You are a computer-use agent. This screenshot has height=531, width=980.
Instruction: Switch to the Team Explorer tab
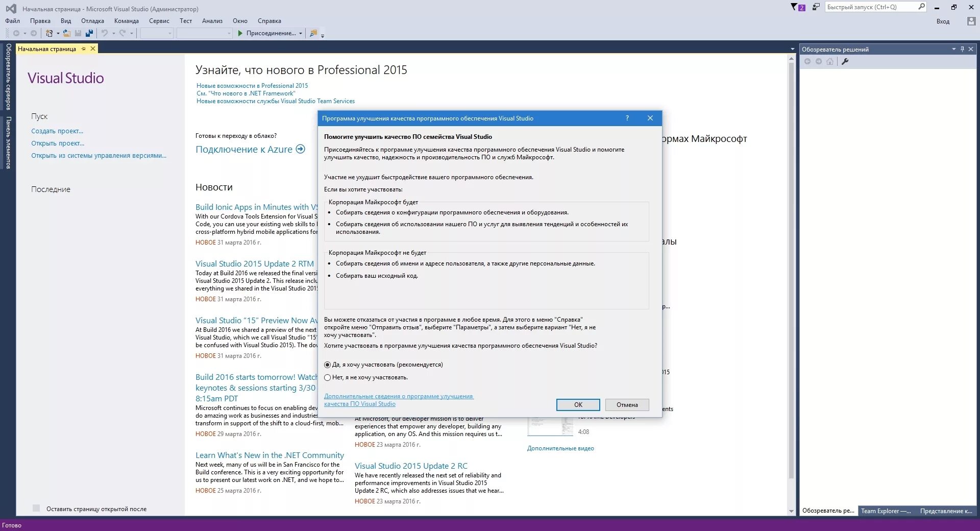pyautogui.click(x=886, y=511)
